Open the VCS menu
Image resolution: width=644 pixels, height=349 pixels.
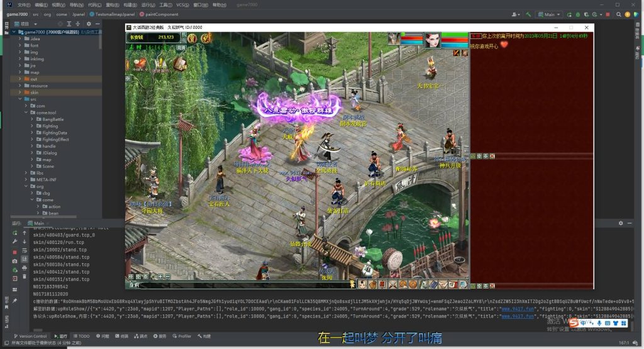pos(182,4)
